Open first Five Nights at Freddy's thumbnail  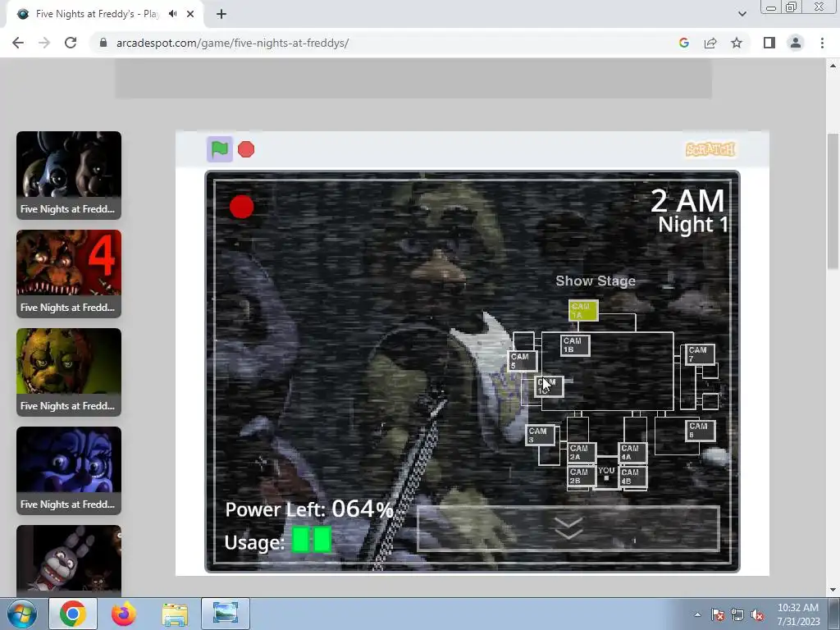pos(69,176)
